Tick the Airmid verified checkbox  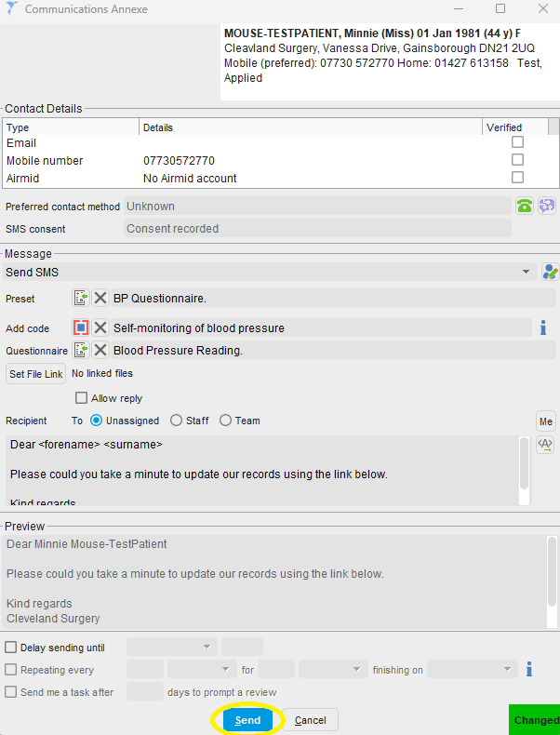click(517, 177)
